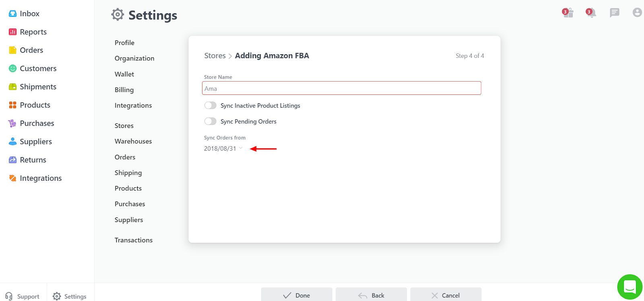This screenshot has height=301, width=644.
Task: Click the bottom Settings gear icon
Action: (x=57, y=296)
